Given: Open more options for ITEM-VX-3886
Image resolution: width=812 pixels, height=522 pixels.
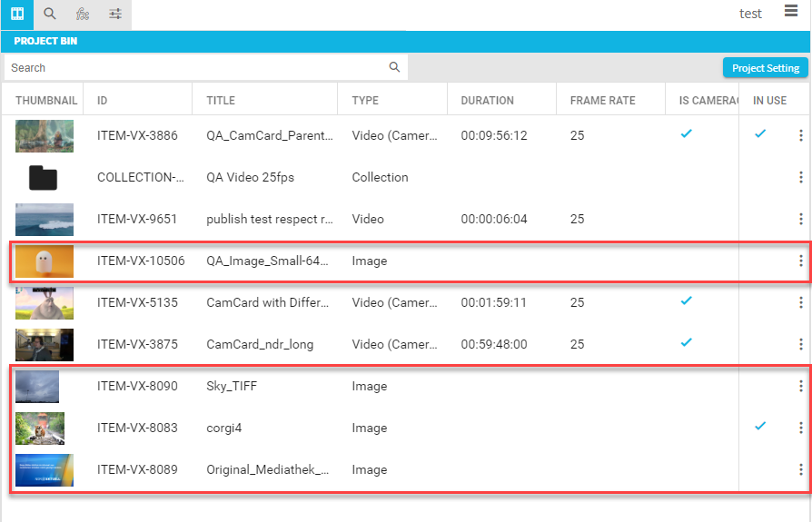Looking at the screenshot, I should coord(800,136).
